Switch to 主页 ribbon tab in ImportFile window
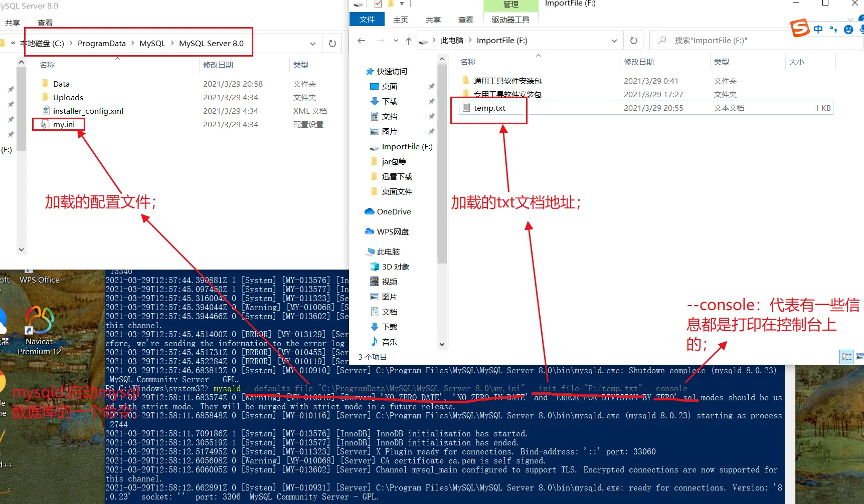The width and height of the screenshot is (864, 504). [401, 20]
